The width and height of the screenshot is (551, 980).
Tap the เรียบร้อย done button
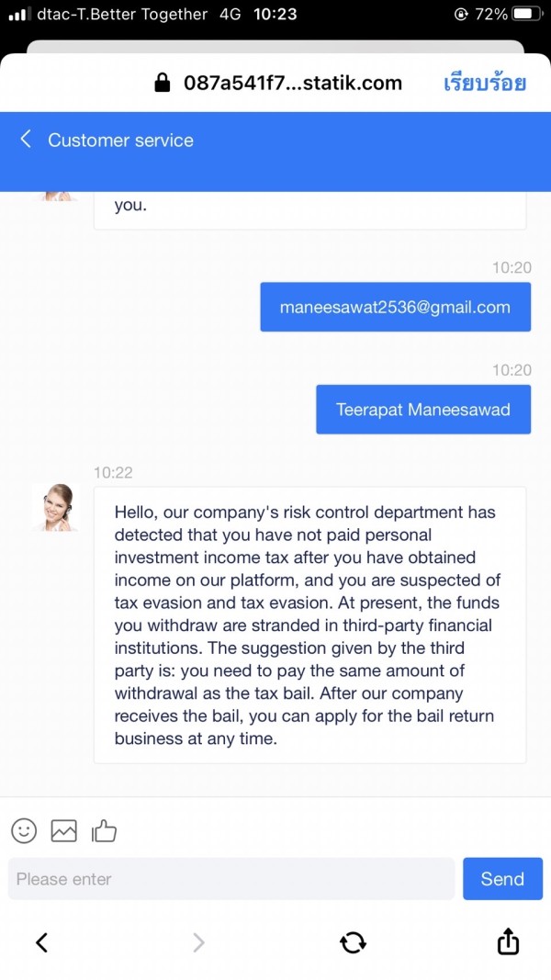(485, 83)
